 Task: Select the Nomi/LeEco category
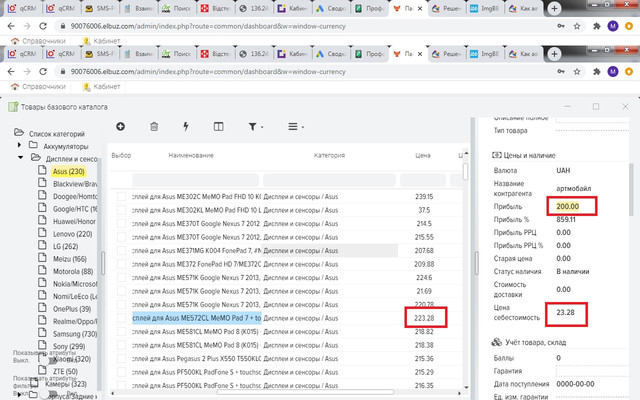[75, 296]
